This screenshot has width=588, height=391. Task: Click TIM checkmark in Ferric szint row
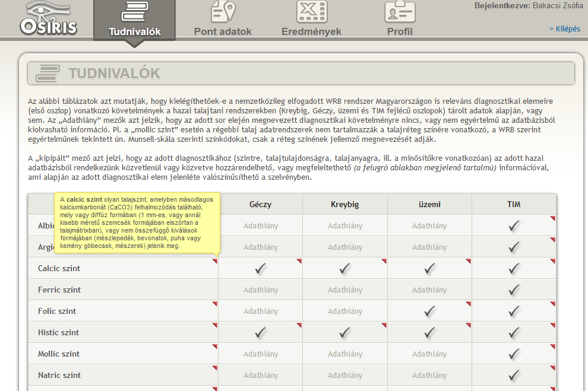514,290
